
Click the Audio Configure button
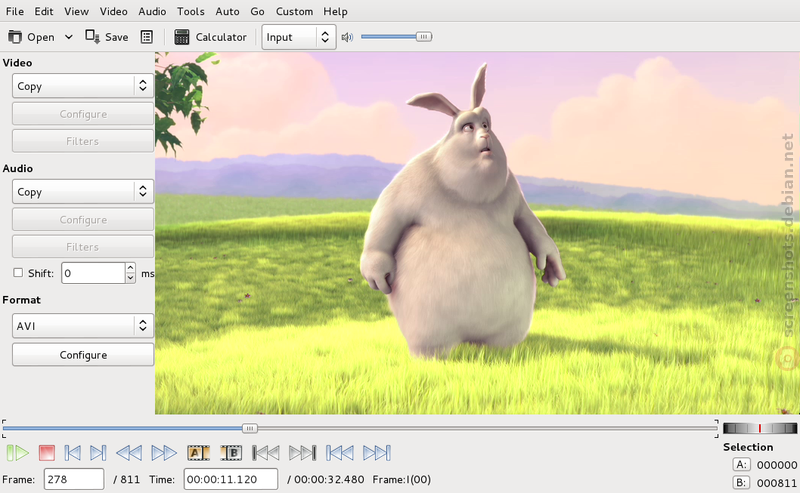83,219
